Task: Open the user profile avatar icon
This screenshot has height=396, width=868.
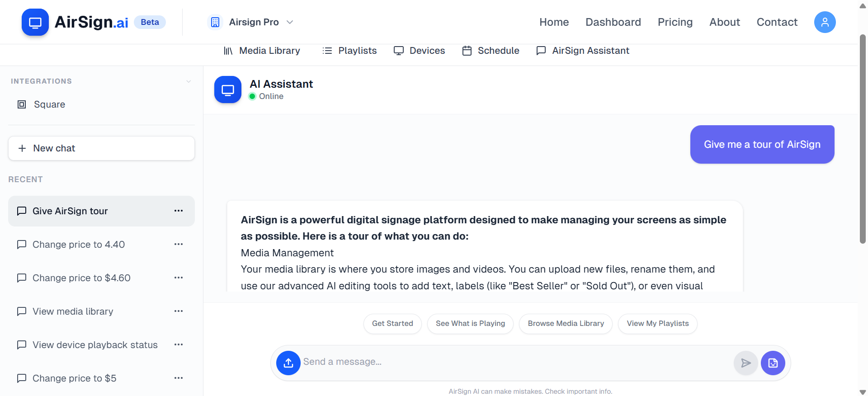Action: [x=825, y=22]
